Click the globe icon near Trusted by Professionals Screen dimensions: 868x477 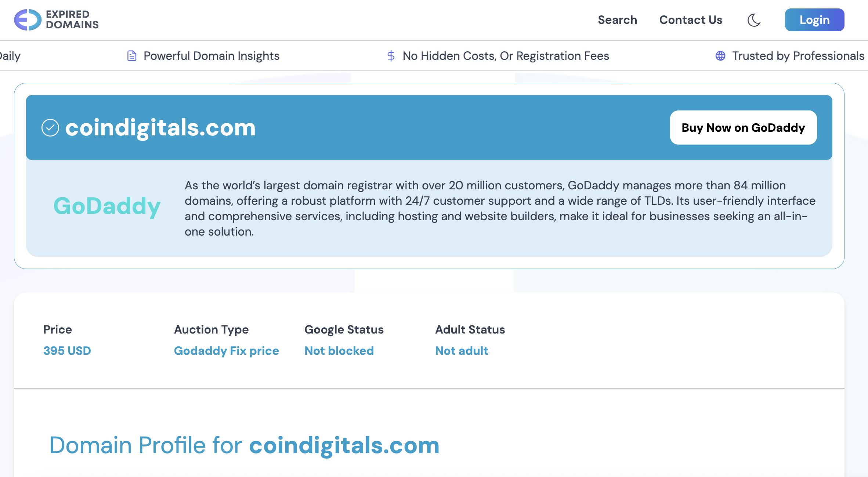coord(720,56)
